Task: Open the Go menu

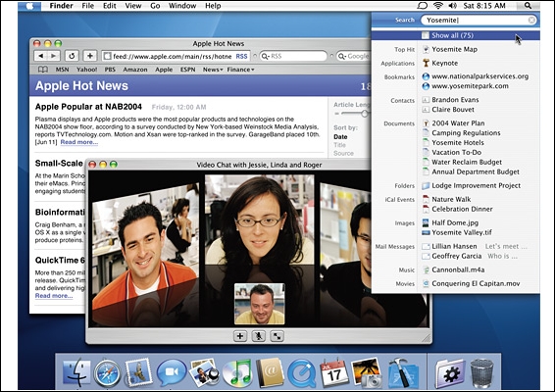Action: point(155,6)
